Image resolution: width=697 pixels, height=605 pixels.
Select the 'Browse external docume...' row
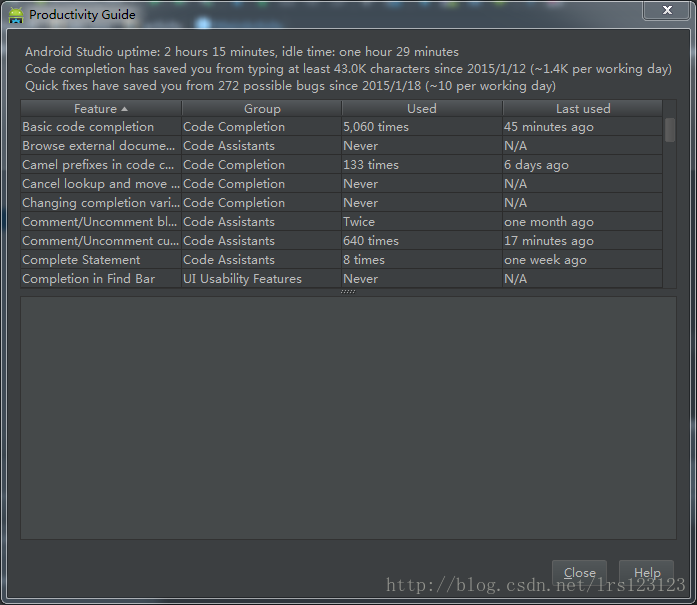(341, 146)
